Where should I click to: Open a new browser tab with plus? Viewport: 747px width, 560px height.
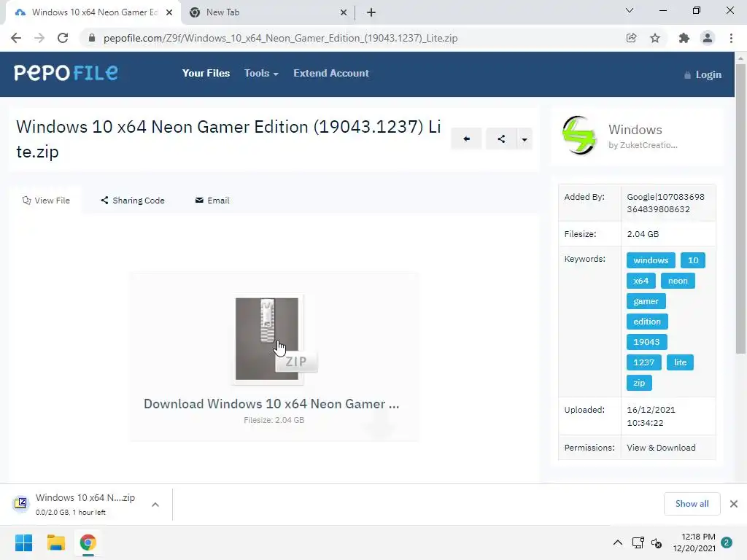point(371,12)
